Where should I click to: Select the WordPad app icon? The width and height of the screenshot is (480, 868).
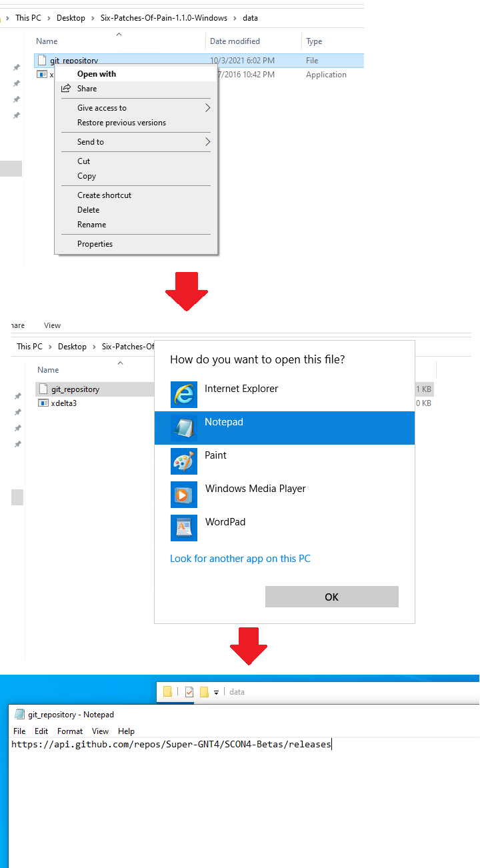pos(184,528)
